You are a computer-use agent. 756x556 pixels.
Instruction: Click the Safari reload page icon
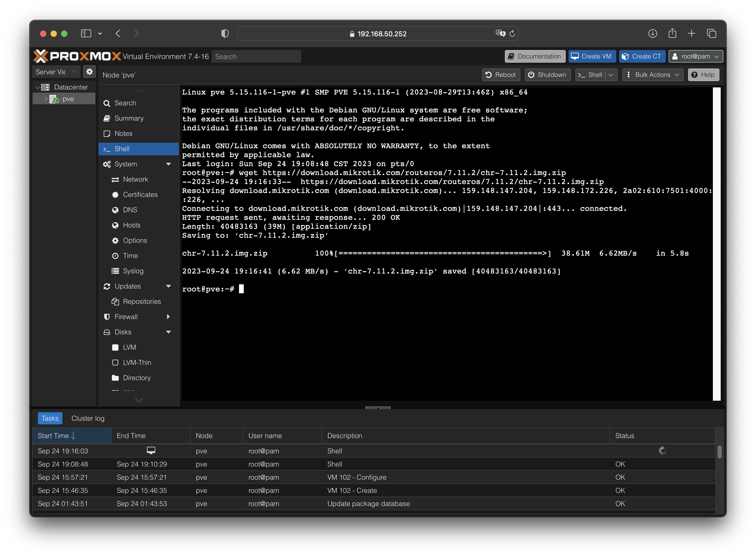pos(512,34)
